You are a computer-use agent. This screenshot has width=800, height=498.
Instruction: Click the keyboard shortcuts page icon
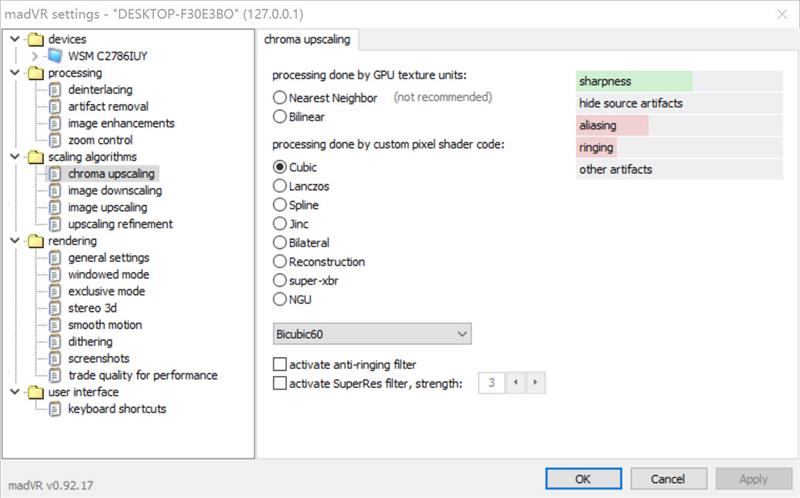56,409
